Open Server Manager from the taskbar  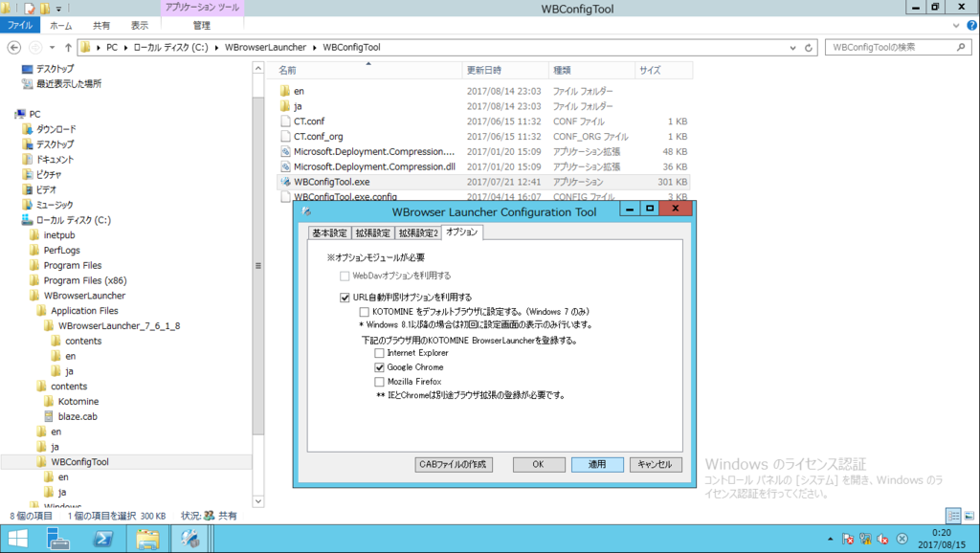coord(57,539)
